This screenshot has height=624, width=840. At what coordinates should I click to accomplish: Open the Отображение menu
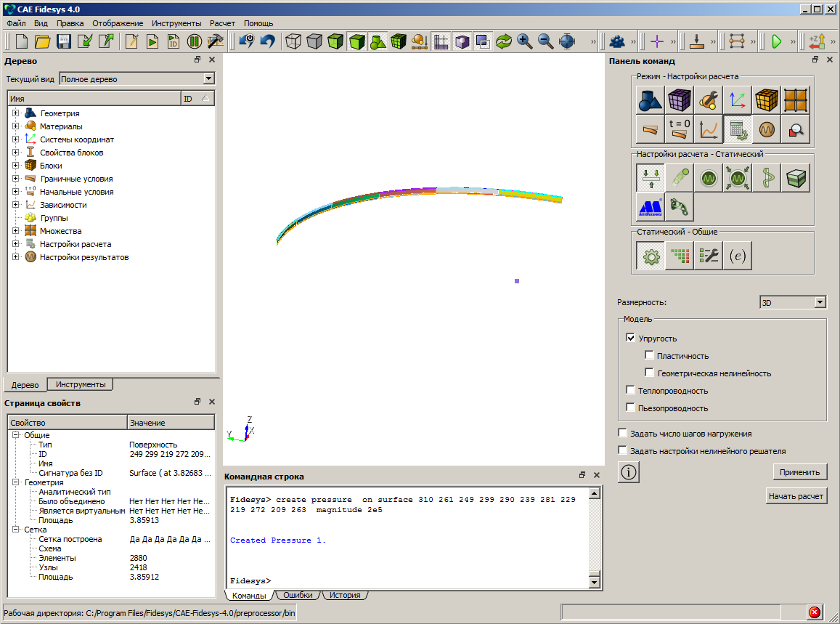118,23
